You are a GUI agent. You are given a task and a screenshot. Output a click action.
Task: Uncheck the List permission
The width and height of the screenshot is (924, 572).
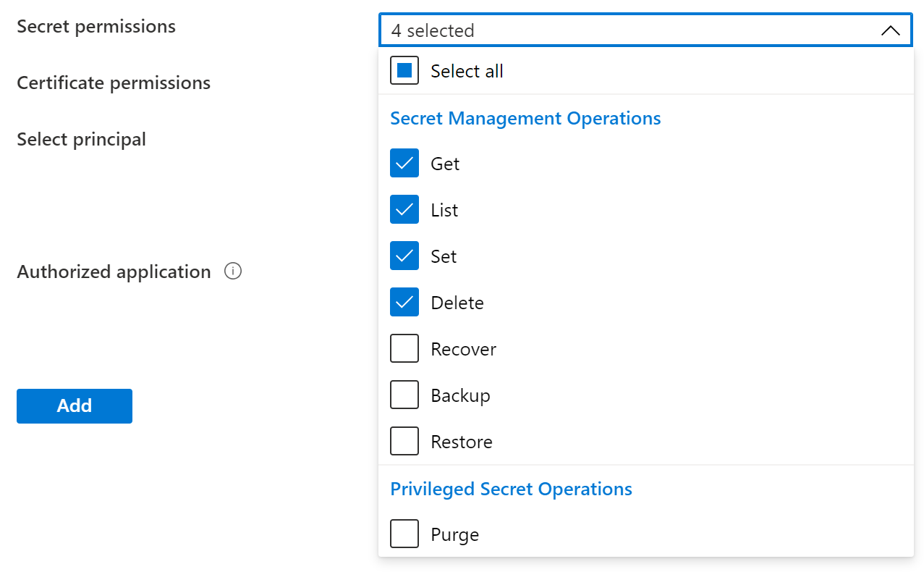[x=404, y=209]
